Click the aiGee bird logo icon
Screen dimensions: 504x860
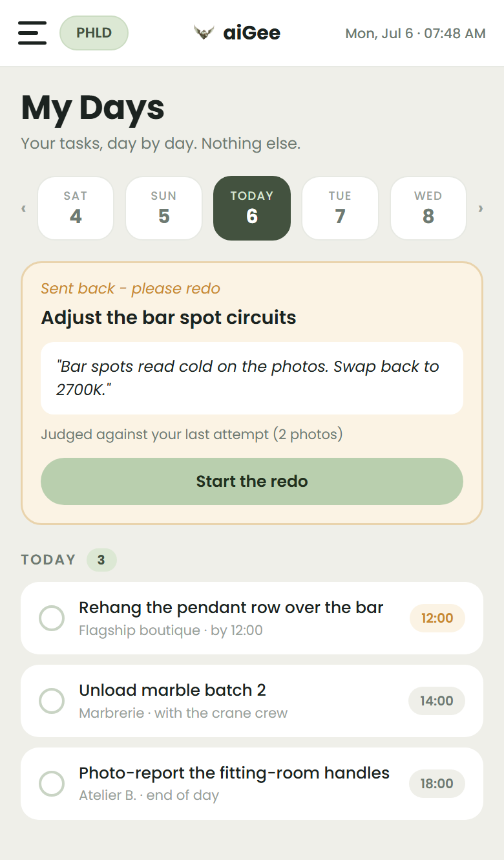click(204, 32)
